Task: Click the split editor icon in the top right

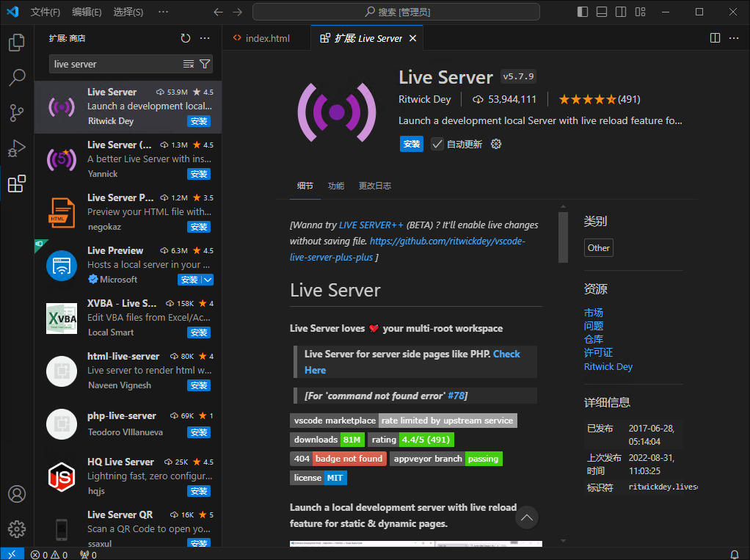Action: pos(713,37)
